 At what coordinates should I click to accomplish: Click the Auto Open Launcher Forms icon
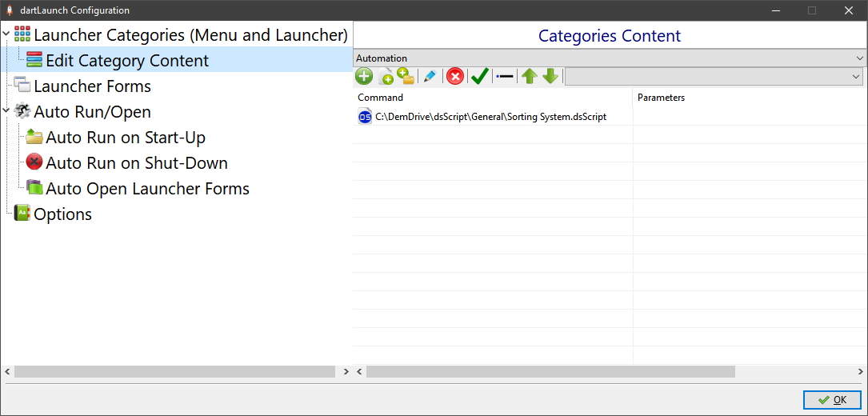point(34,188)
